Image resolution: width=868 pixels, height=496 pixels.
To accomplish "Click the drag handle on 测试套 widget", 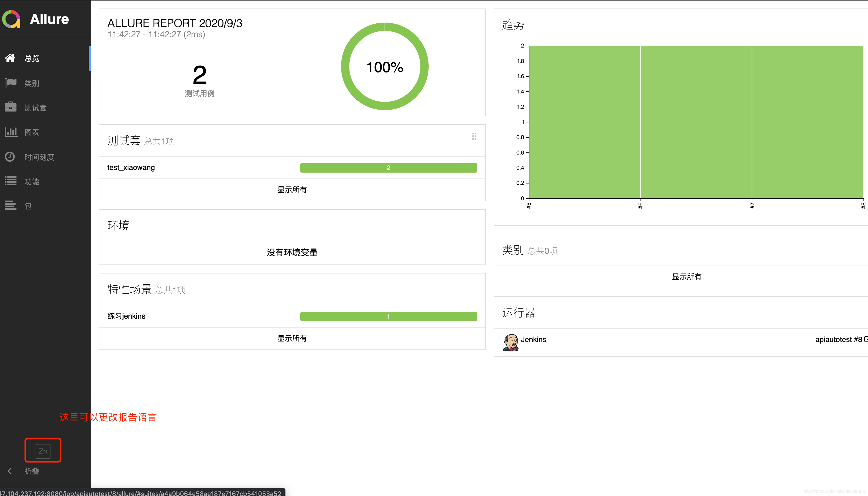I will [474, 136].
